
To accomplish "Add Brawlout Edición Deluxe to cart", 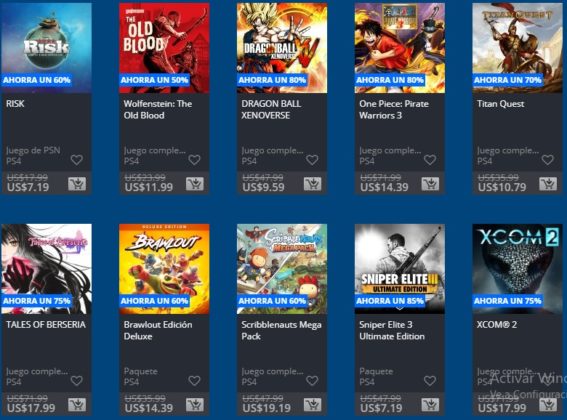I will pos(195,405).
